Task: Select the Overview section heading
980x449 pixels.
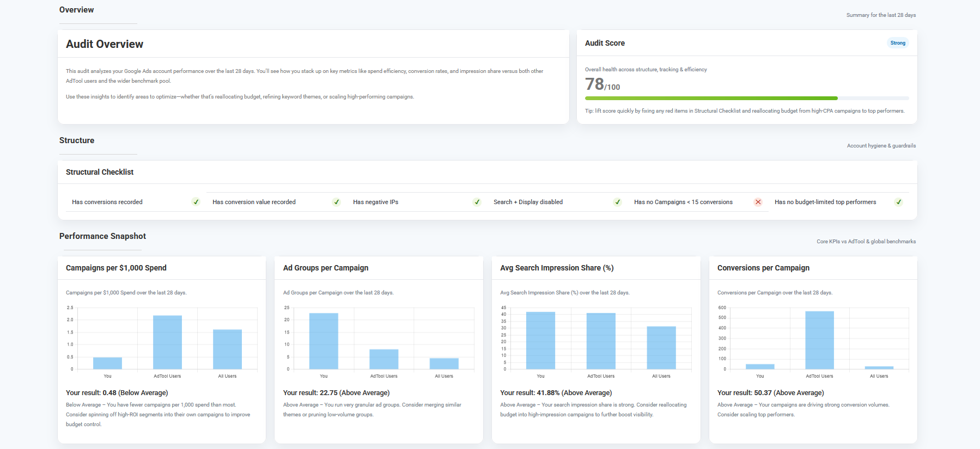Action: [76, 10]
